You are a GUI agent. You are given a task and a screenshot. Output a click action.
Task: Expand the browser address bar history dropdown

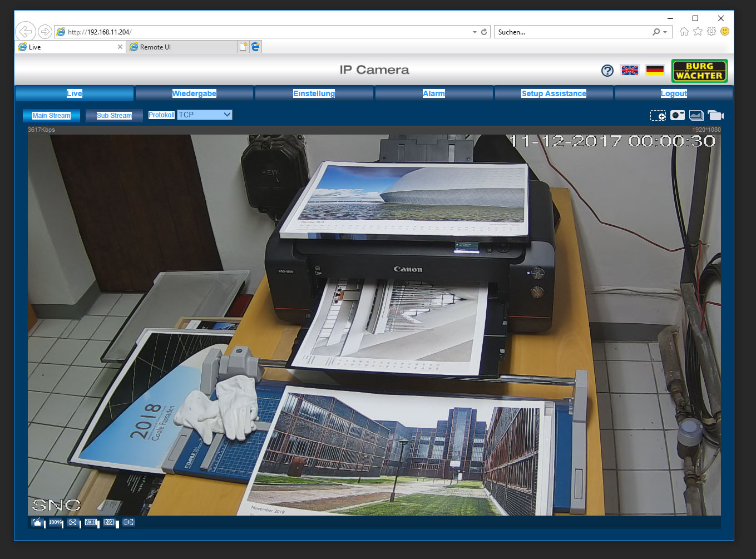[475, 32]
